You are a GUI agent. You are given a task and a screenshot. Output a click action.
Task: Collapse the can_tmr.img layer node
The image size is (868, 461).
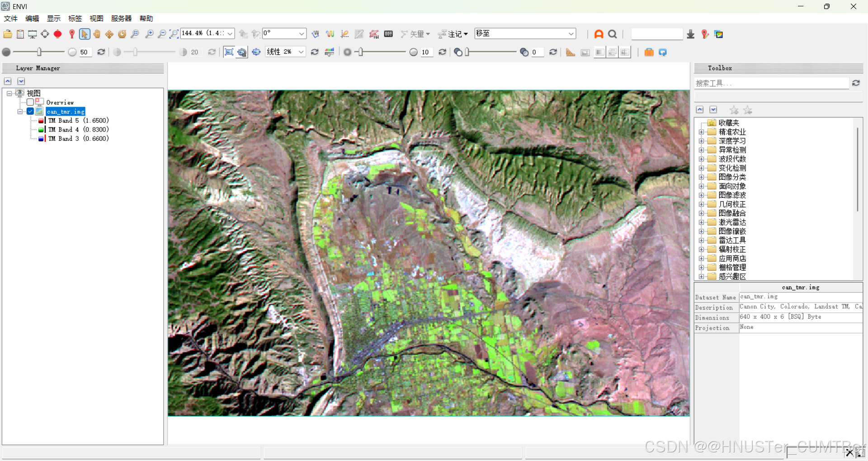tap(20, 112)
